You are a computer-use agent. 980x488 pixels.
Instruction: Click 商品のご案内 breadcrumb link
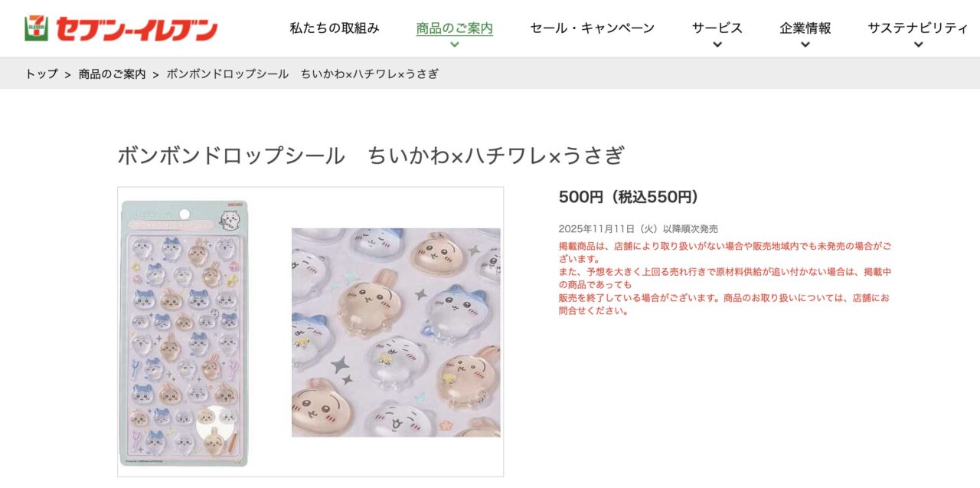[112, 74]
